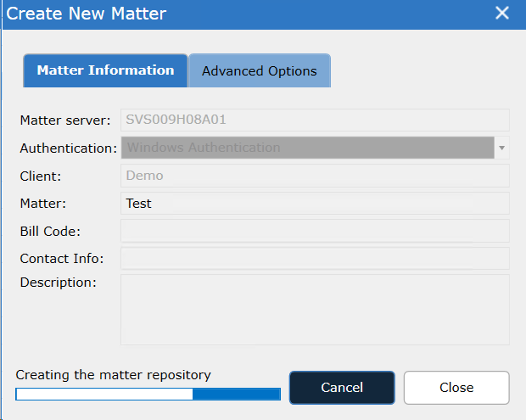This screenshot has width=526, height=420.
Task: Focus the Bill Code input field
Action: click(x=315, y=231)
